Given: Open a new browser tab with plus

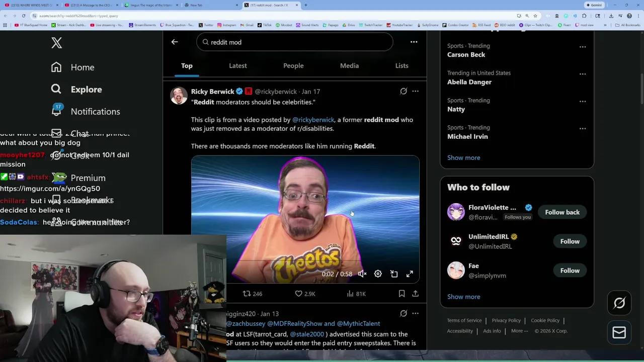Looking at the screenshot, I should click(305, 5).
